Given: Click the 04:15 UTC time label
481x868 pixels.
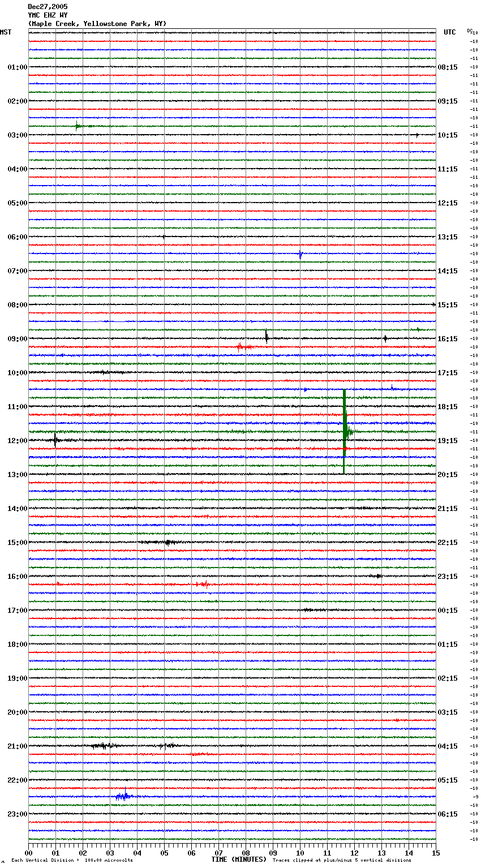Looking at the screenshot, I should coord(448,746).
